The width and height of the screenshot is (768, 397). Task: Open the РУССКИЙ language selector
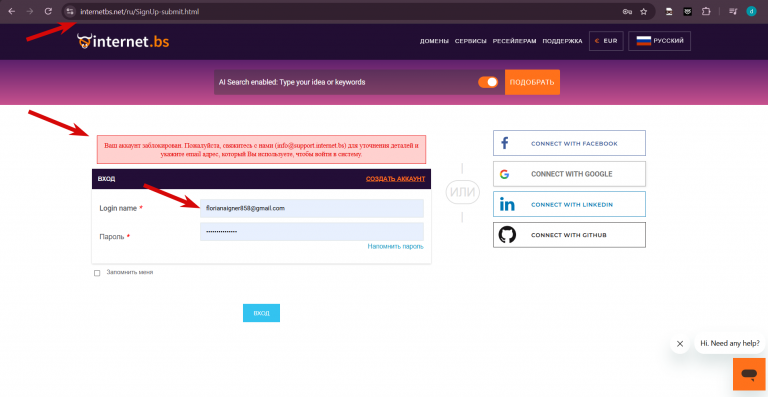point(659,41)
